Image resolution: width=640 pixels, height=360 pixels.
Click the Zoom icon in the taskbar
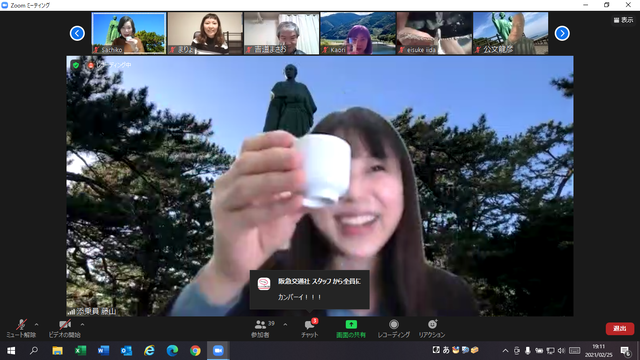[x=218, y=351]
